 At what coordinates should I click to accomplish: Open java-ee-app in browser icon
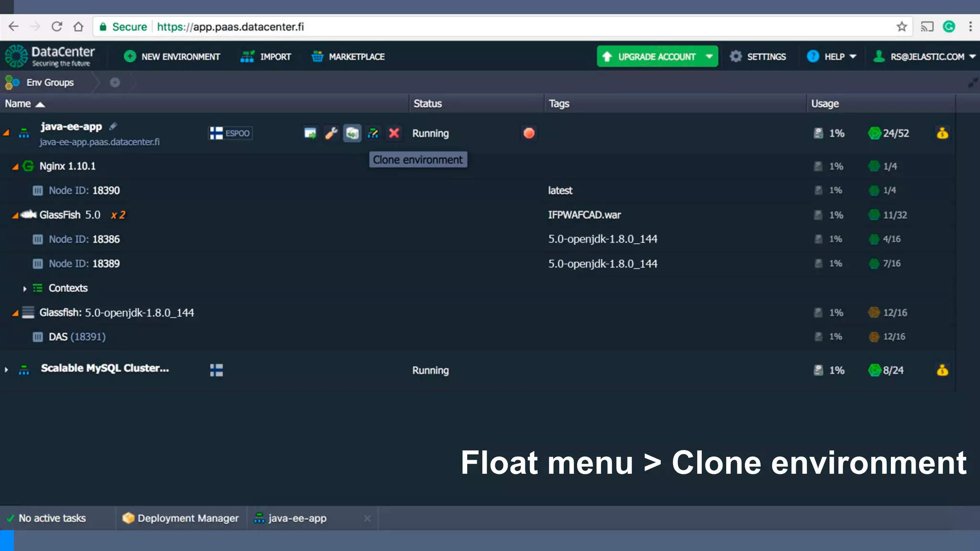(310, 133)
